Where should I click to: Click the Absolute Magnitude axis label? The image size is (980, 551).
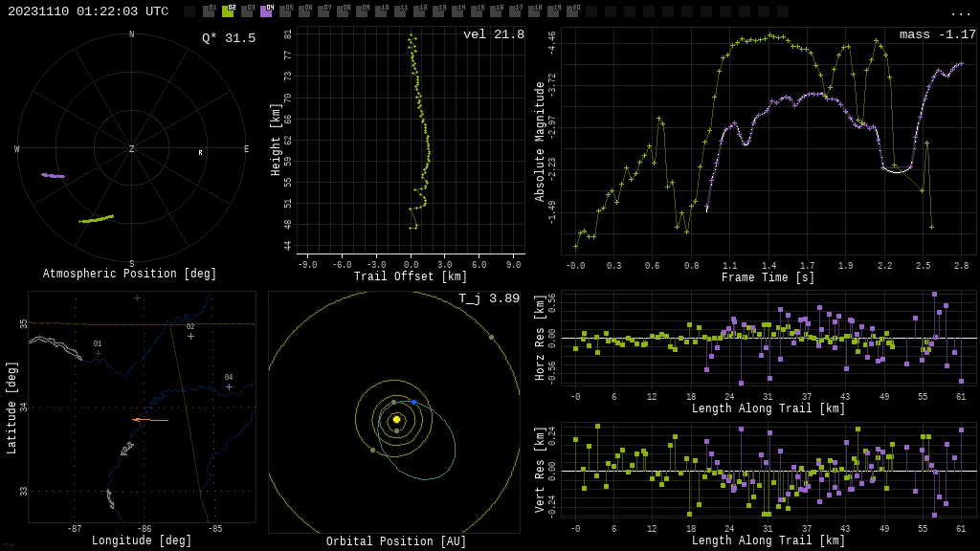540,142
